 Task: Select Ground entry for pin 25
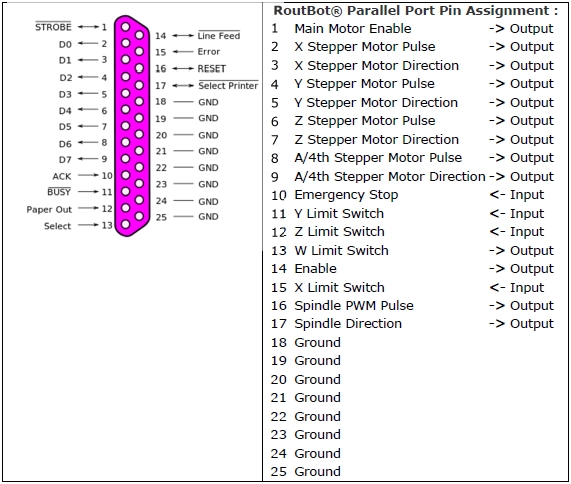(x=318, y=472)
